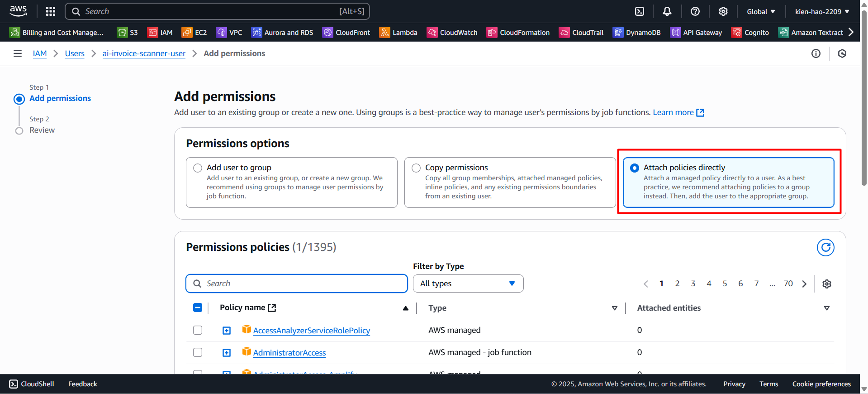Open Billing and Cost Management shortcut

(57, 32)
